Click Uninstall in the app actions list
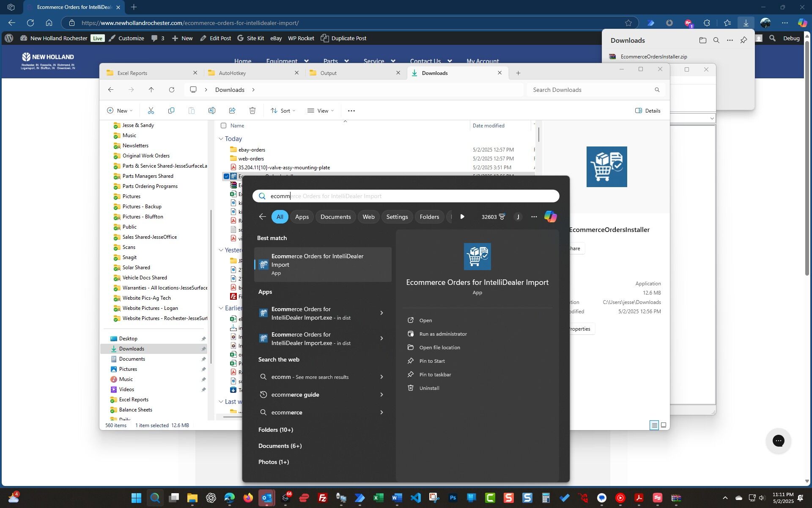The height and width of the screenshot is (508, 812). click(429, 388)
